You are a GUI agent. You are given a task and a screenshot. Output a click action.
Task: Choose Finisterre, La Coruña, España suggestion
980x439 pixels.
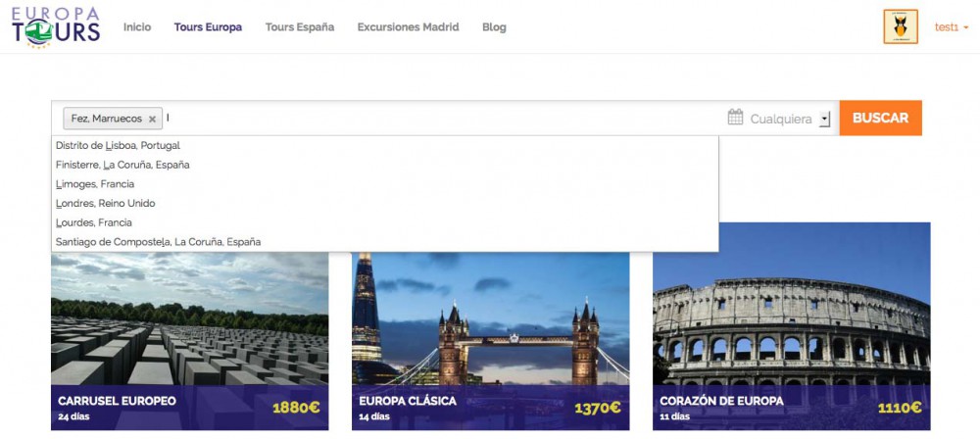pos(122,165)
